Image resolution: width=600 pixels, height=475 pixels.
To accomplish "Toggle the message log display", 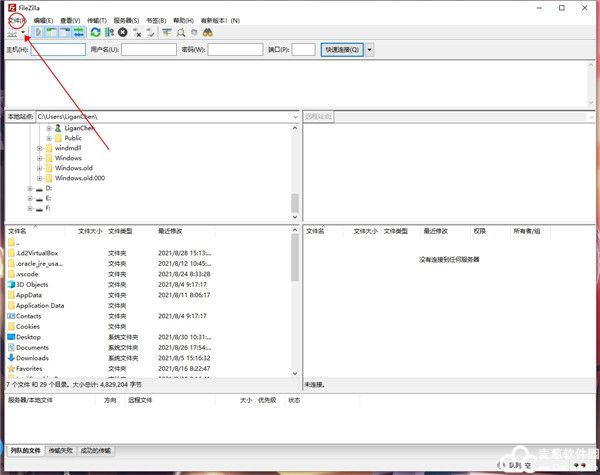I will click(38, 32).
